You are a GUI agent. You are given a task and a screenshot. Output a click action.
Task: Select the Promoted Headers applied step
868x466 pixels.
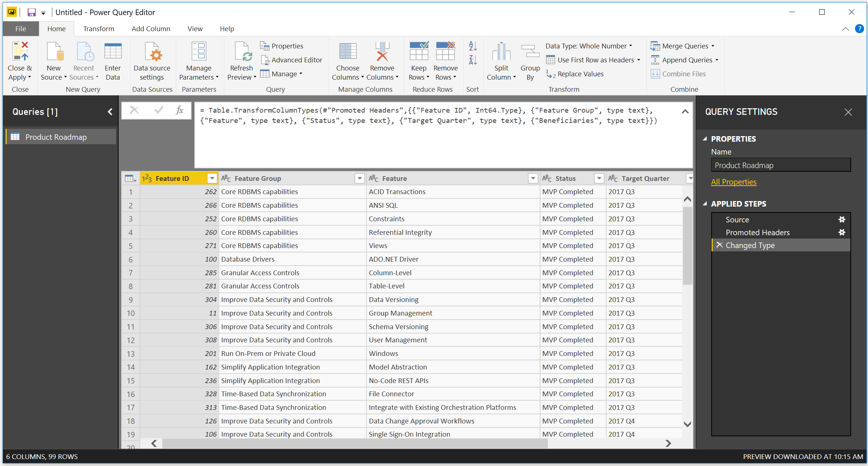[x=781, y=232]
